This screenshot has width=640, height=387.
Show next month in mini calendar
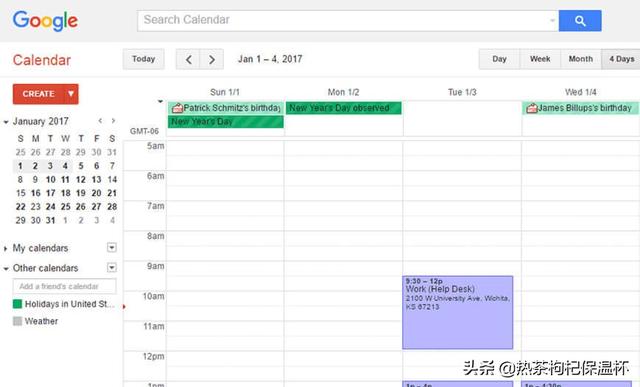pos(113,121)
